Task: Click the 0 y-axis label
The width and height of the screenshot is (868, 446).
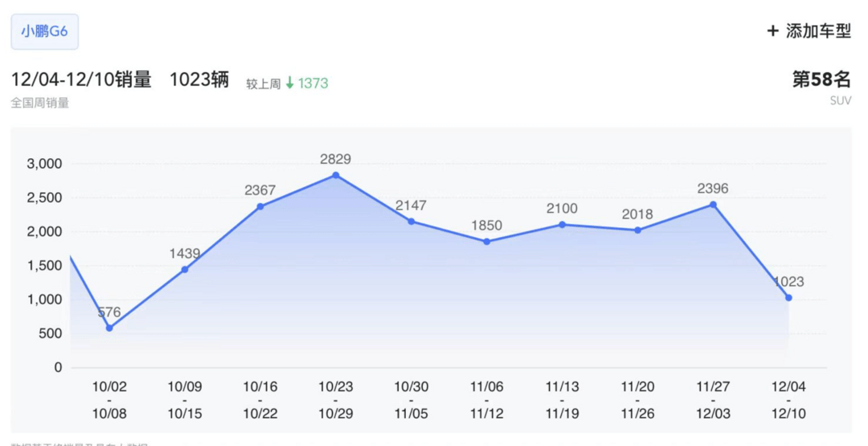Action: click(x=58, y=367)
